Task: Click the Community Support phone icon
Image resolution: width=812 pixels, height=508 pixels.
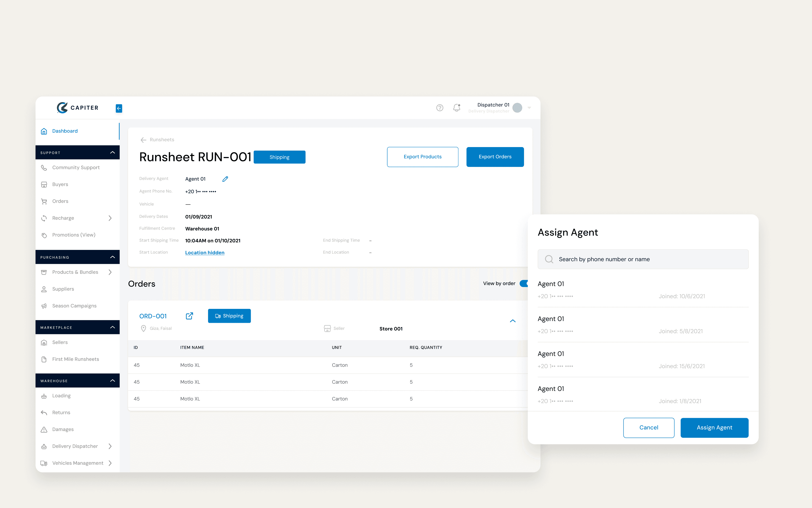Action: 44,167
